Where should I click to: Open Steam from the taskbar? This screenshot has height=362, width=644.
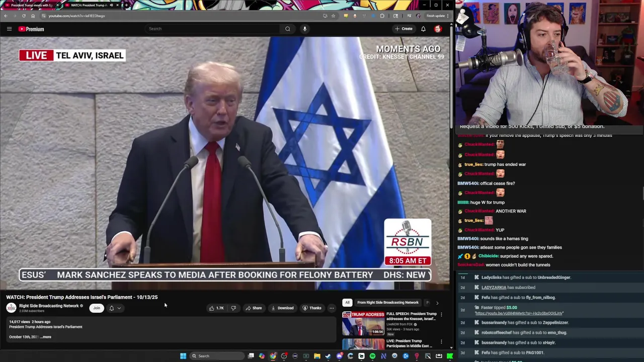[x=328, y=356]
